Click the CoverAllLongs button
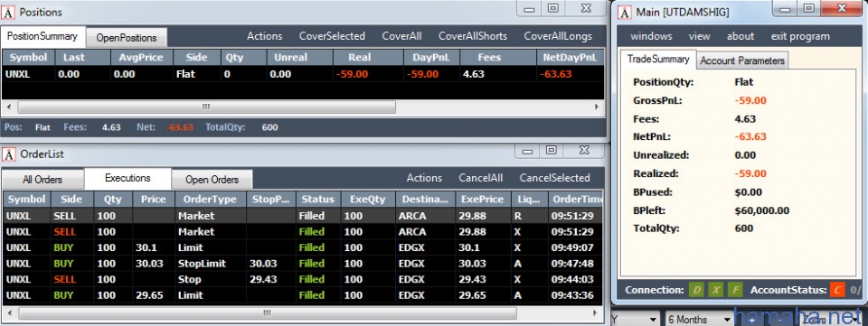Viewport: 868px width, 326px height. (558, 36)
